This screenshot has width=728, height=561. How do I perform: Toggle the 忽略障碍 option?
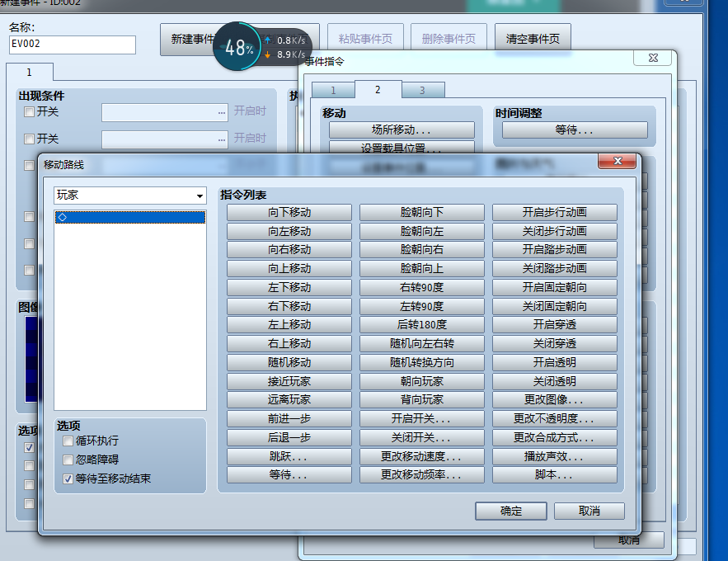(x=68, y=460)
